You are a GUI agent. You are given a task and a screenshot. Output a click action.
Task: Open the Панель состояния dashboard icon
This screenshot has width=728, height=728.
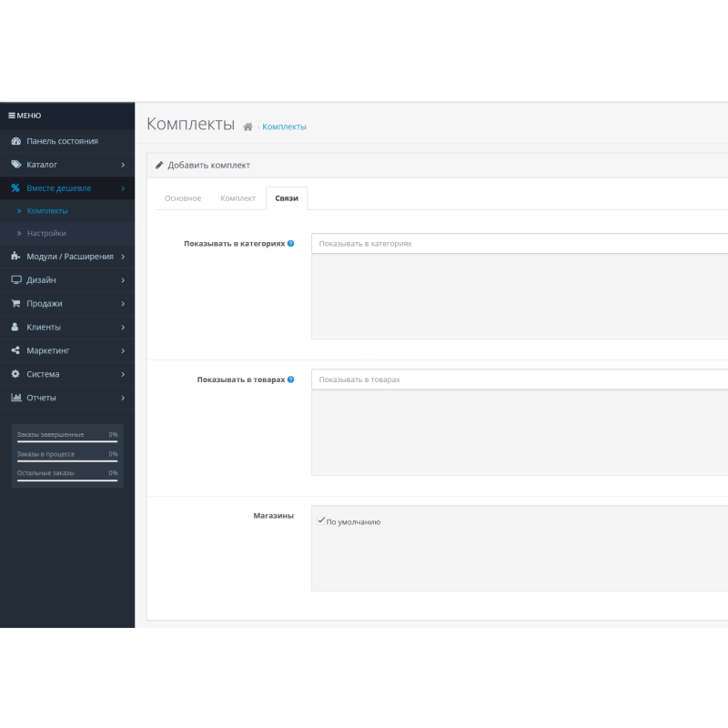(15, 141)
